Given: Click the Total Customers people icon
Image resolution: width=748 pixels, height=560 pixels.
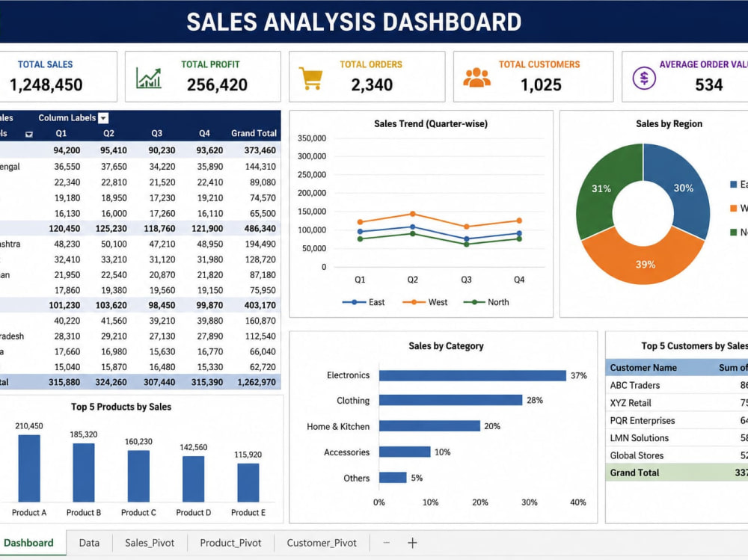Looking at the screenshot, I should point(476,78).
